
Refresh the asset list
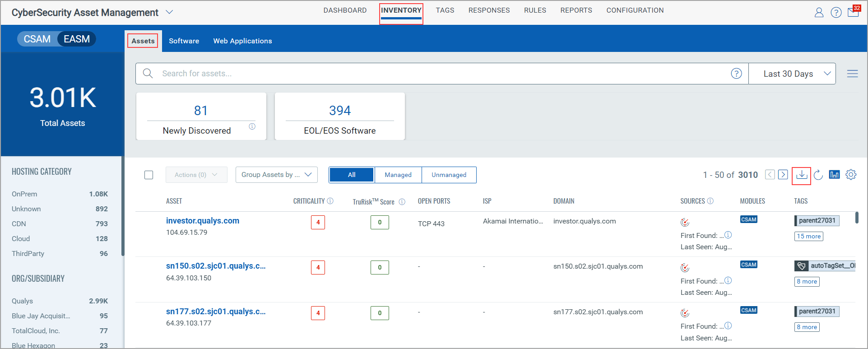pos(818,175)
